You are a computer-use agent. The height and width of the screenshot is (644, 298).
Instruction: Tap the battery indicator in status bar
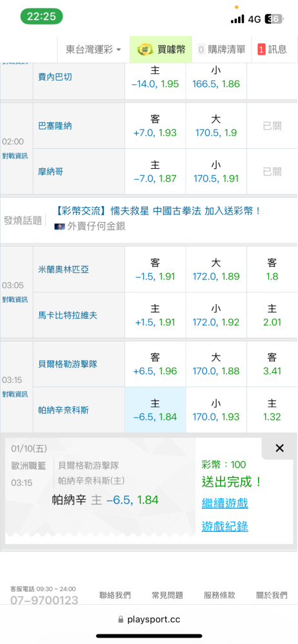tap(274, 19)
